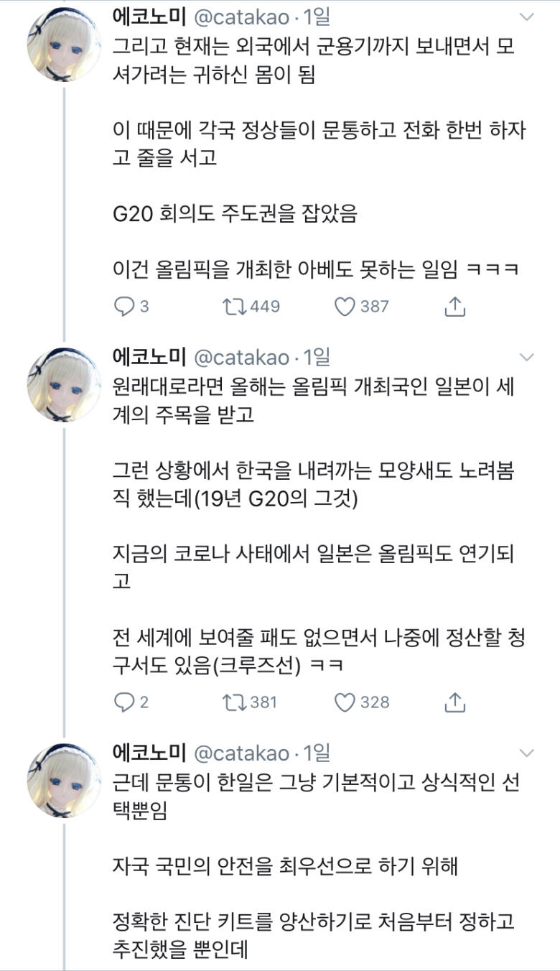Share the first tweet about G20
Screen dimensions: 560x971
(x=454, y=307)
